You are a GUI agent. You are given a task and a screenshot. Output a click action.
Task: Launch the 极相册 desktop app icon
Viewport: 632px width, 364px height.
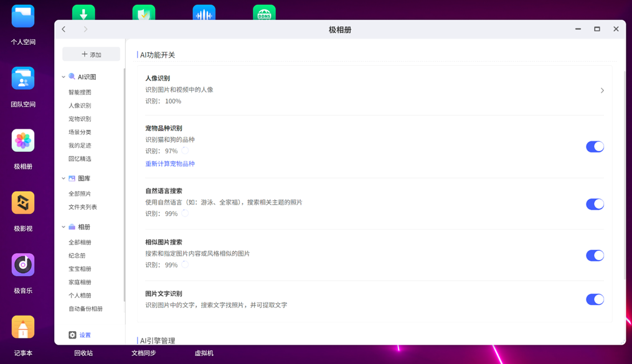[x=23, y=141]
